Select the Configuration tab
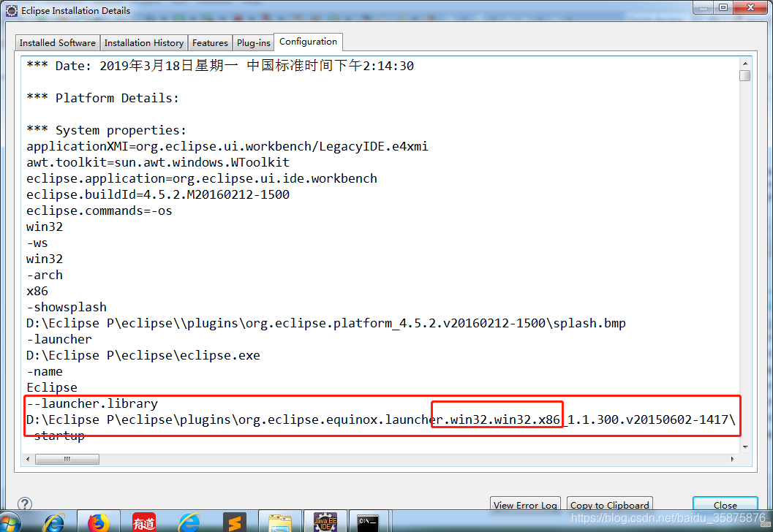 pos(308,42)
